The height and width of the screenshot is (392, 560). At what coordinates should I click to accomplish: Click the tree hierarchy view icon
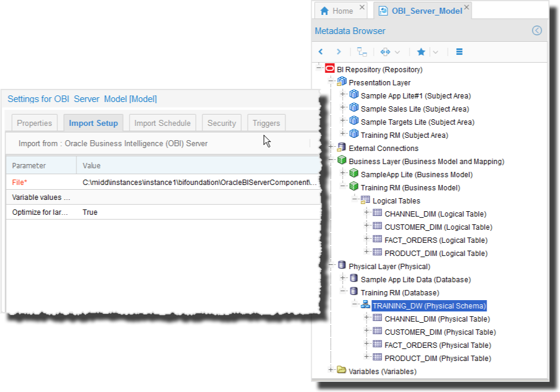[362, 52]
